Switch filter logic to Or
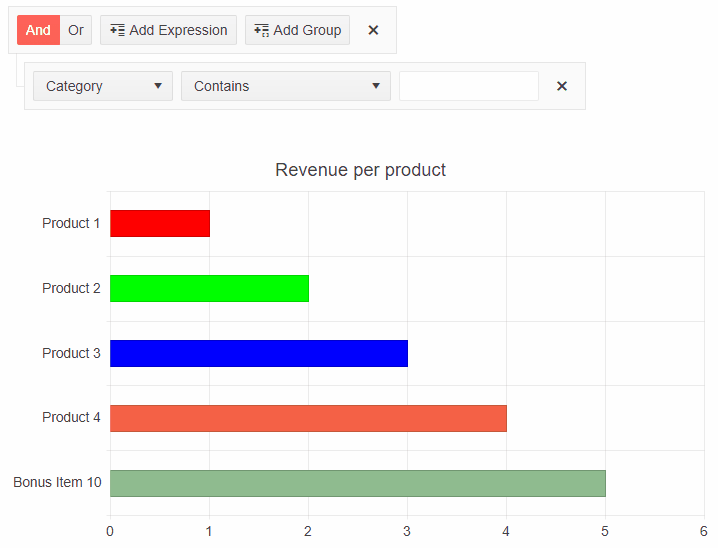 (x=76, y=30)
